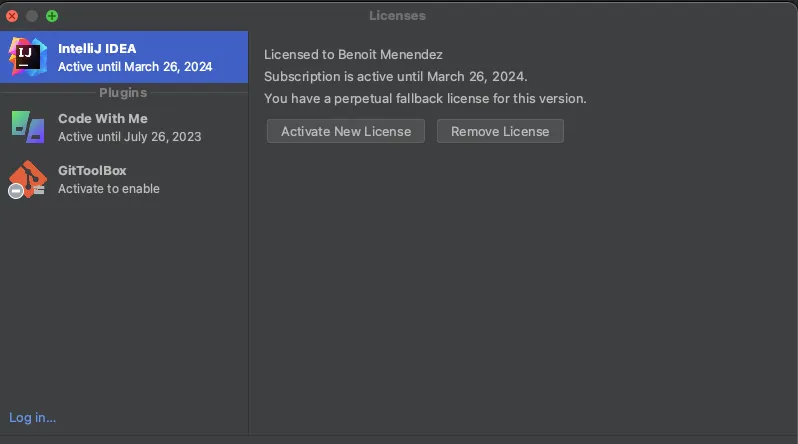Click "Active until July 26, 2023" subtitle
This screenshot has width=798, height=444.
130,137
